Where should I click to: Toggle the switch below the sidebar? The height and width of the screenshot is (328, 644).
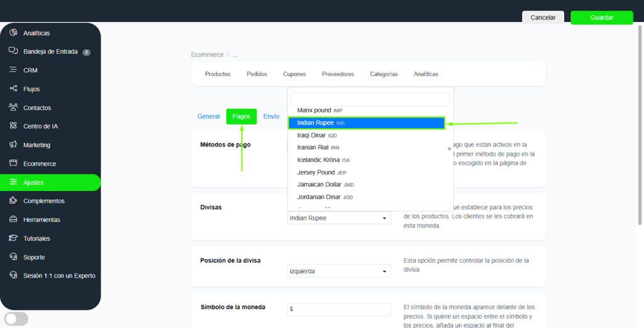(16, 319)
